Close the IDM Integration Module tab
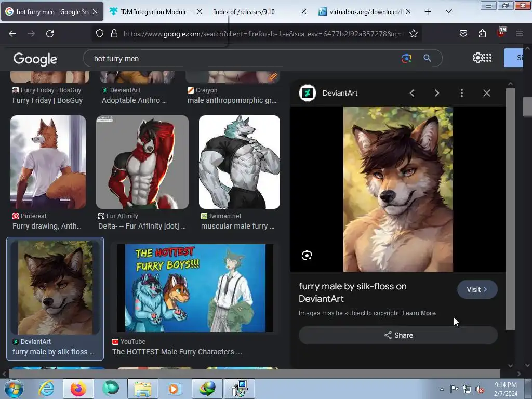The width and height of the screenshot is (532, 399). click(199, 11)
